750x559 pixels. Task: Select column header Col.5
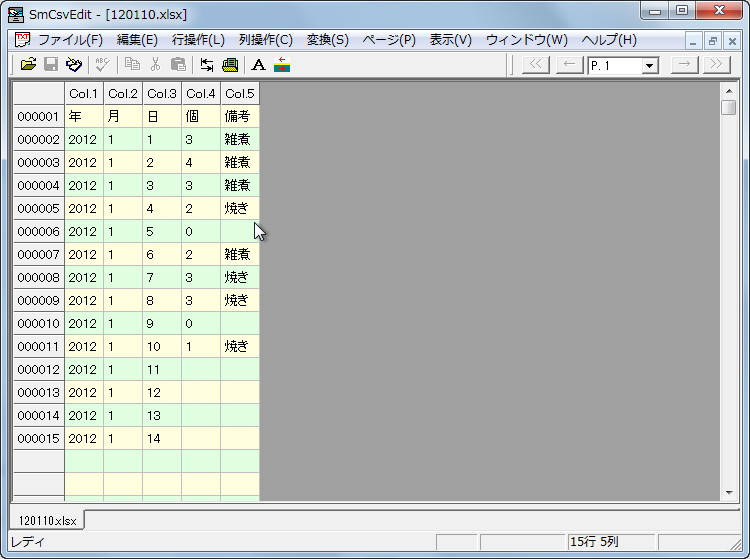tap(240, 93)
